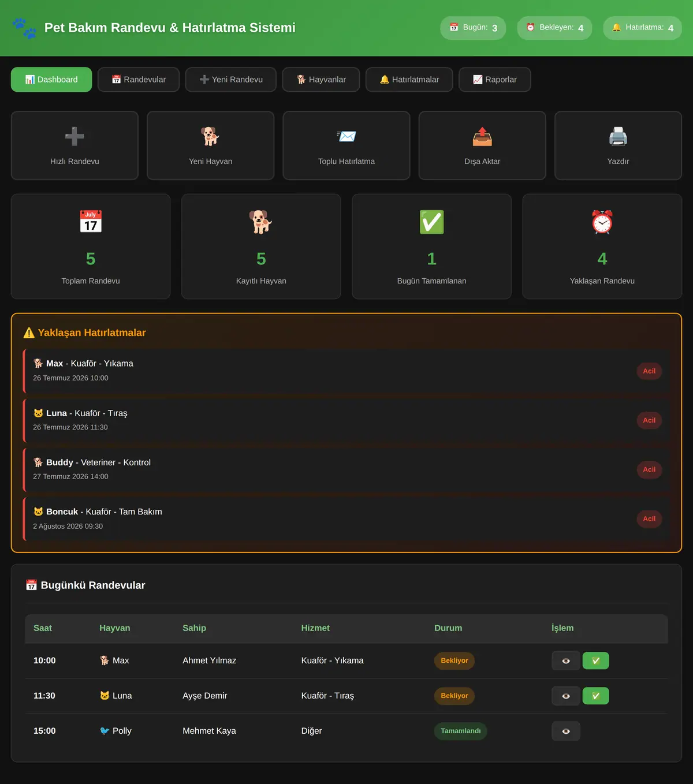
Task: View details of Max's 10:00 appointment
Action: [x=566, y=661]
